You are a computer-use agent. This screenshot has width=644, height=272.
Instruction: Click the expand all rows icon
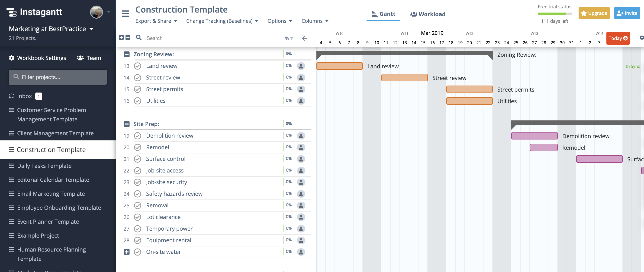121,37
